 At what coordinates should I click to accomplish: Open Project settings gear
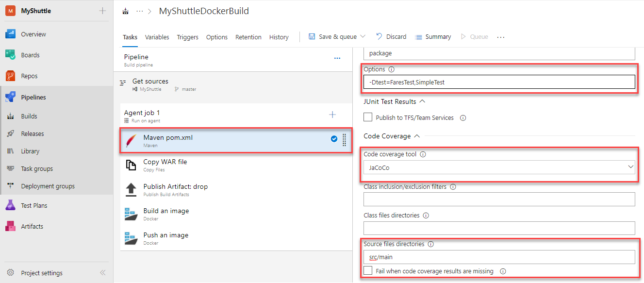(x=11, y=273)
